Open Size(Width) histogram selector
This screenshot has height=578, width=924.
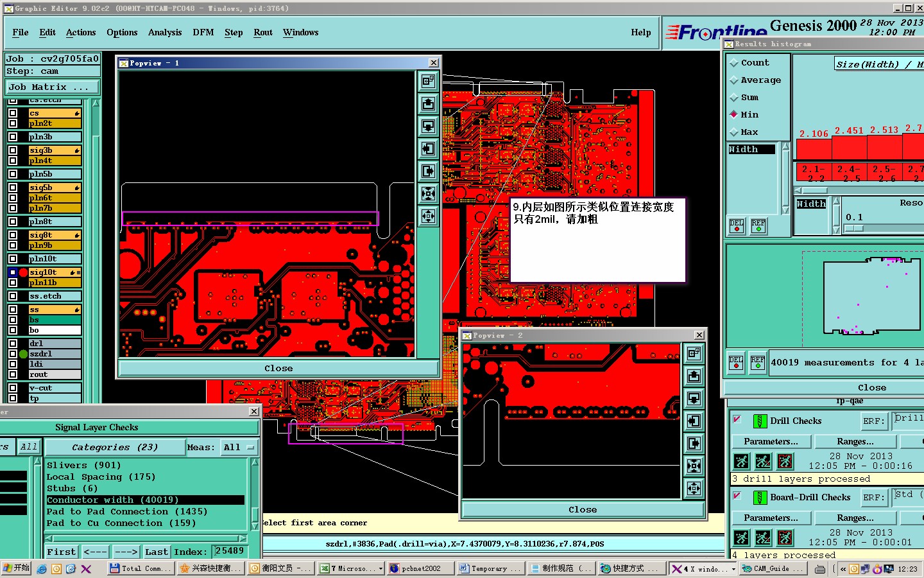click(x=878, y=64)
